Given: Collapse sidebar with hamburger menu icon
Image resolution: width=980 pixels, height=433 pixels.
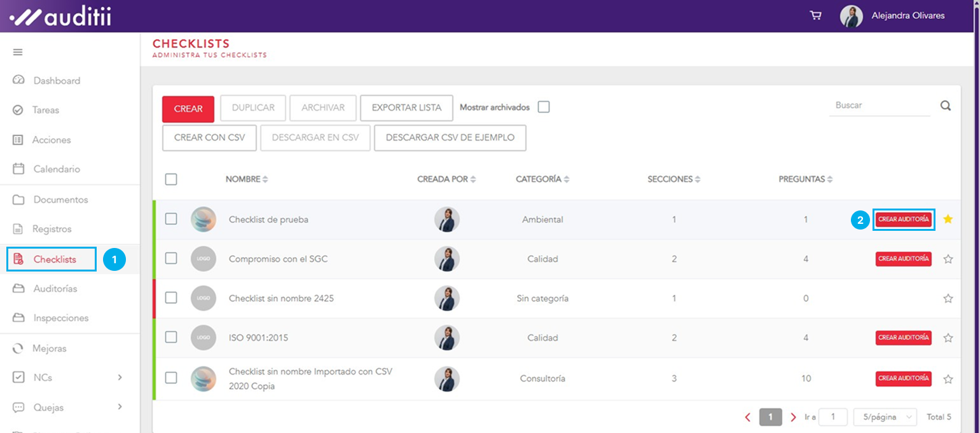Looking at the screenshot, I should pyautogui.click(x=18, y=52).
